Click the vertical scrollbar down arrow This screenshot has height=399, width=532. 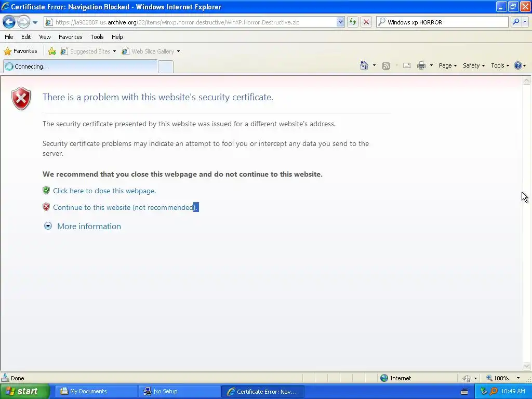[x=527, y=366]
